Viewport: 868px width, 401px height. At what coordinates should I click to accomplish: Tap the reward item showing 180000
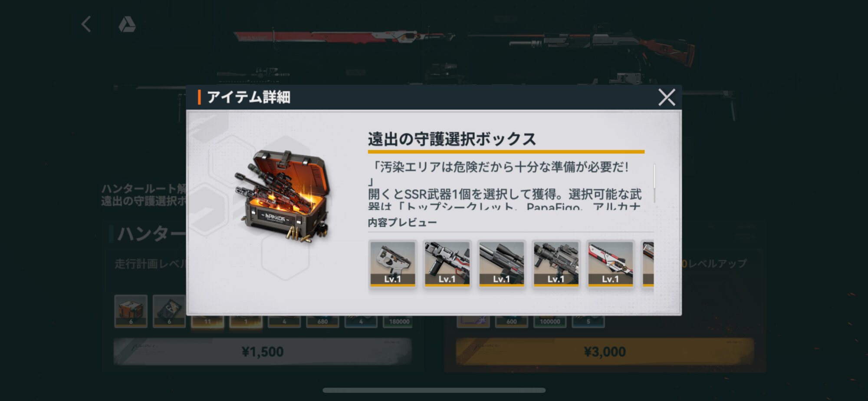[399, 321]
